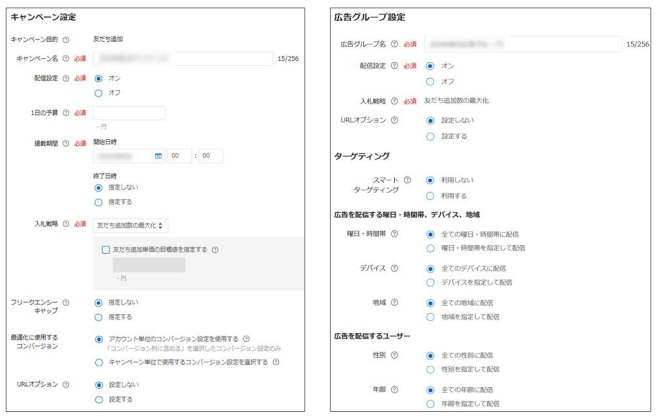Click the 広告グループ名 text field

pos(520,45)
